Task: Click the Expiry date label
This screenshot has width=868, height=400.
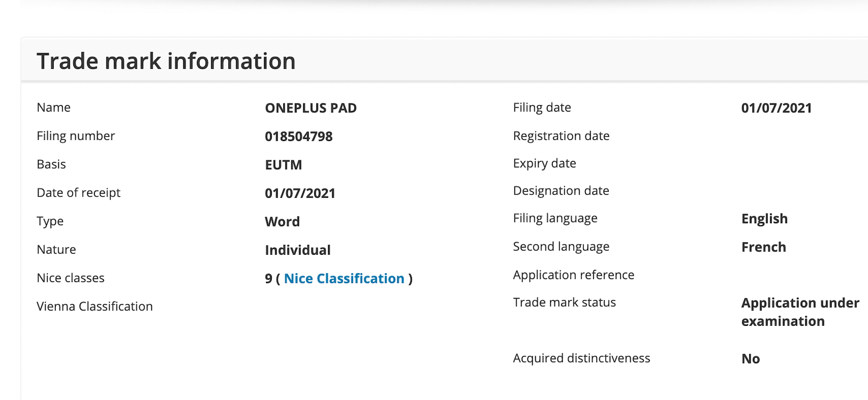Action: (x=544, y=163)
